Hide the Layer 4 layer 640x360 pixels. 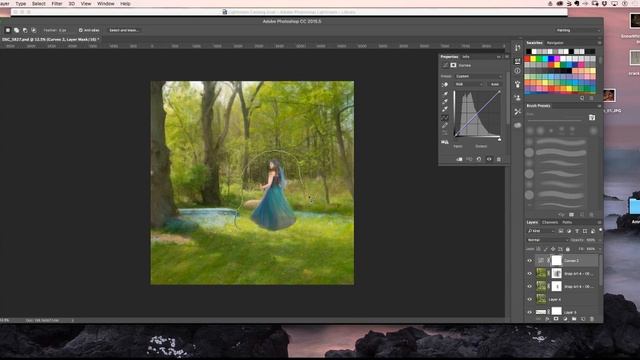click(x=530, y=299)
